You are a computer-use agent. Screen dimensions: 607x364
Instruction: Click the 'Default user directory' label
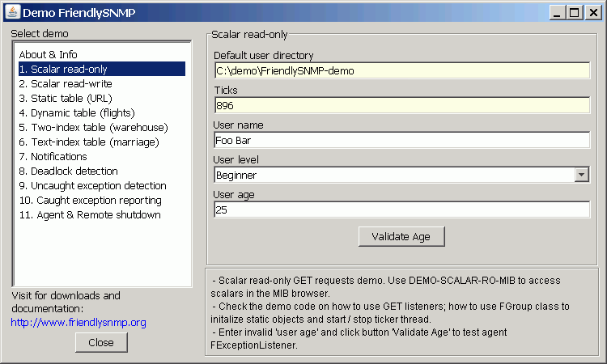(x=264, y=55)
